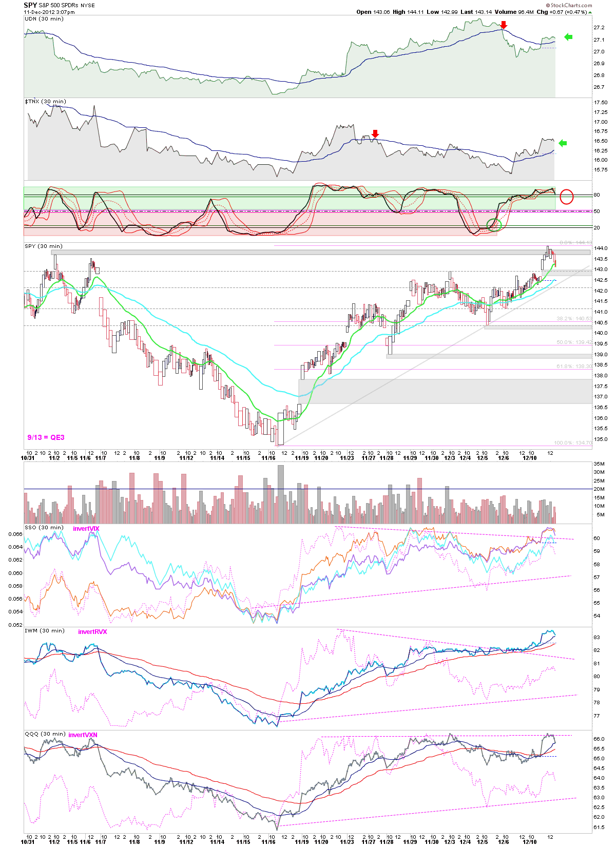The image size is (616, 847).
Task: Click the 17.50 value on $TNX axis
Action: tap(601, 103)
